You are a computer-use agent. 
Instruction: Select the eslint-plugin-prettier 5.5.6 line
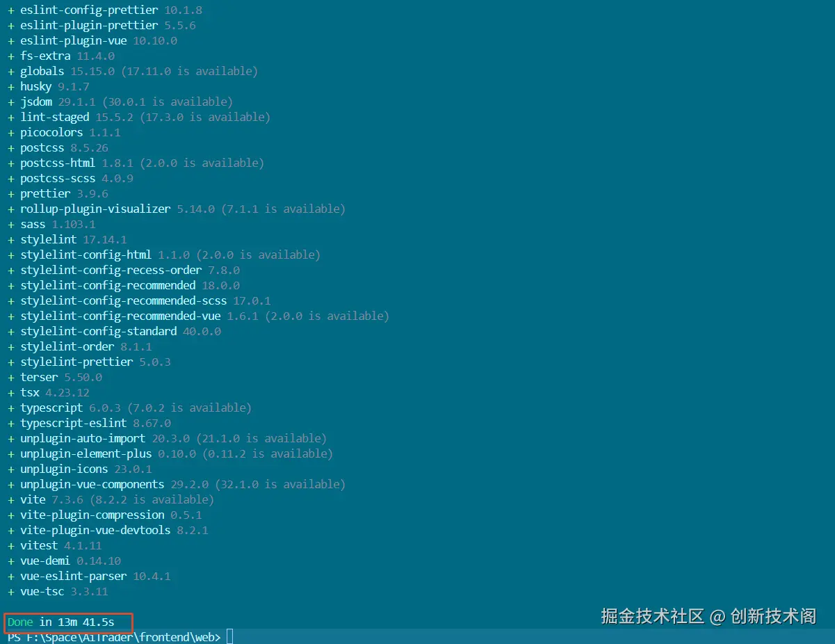tap(102, 26)
